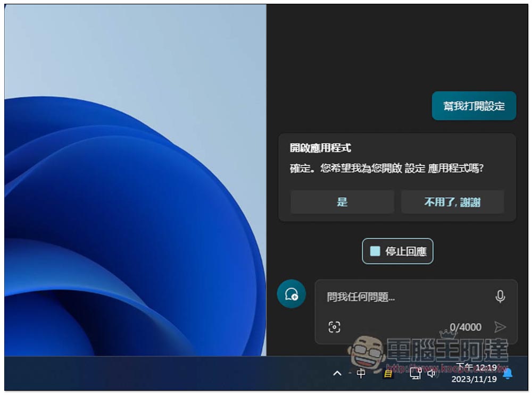Select the confirmation question 確定。您希望我為您開啟 設定 應用程式嗎?
The height and width of the screenshot is (395, 532).
coord(386,168)
